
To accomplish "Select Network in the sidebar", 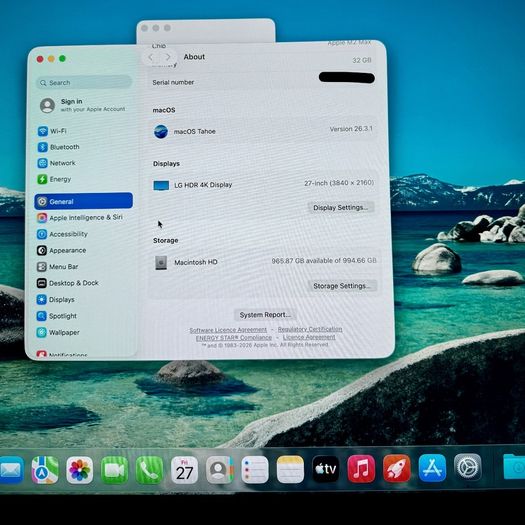I will 57,163.
